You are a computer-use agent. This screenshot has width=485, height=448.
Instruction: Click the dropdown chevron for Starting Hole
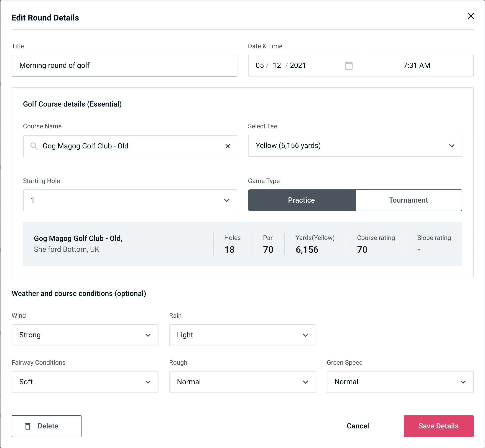pyautogui.click(x=227, y=200)
